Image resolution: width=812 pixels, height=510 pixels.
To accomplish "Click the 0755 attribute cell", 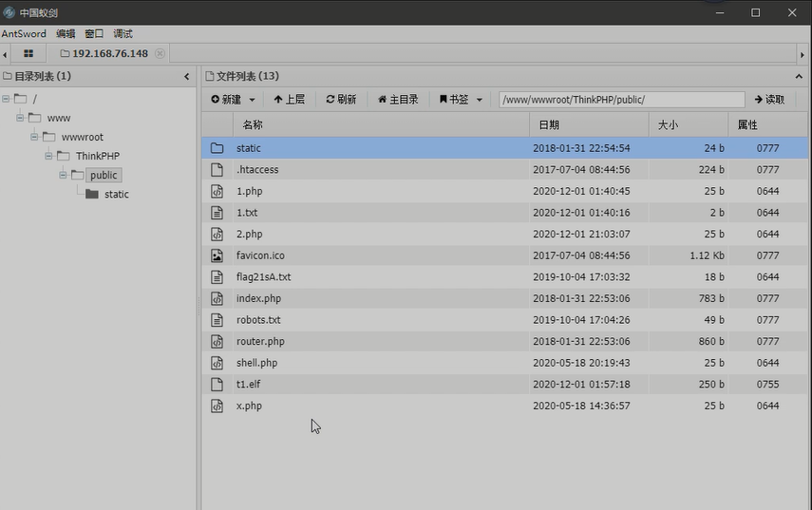I will (767, 385).
